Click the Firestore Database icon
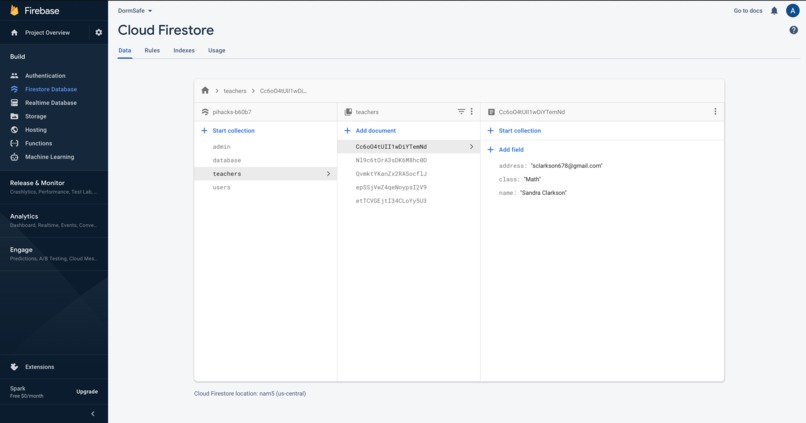 coord(14,89)
